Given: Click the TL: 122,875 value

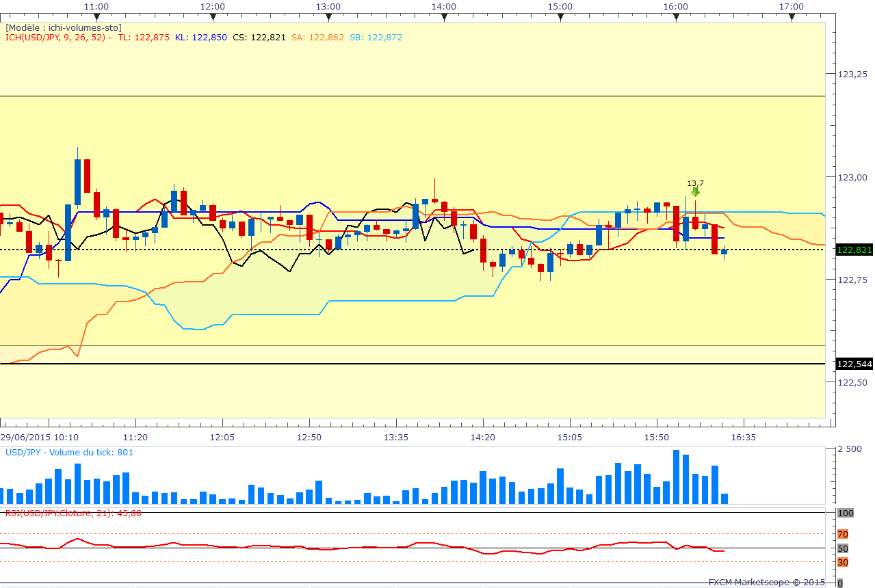Looking at the screenshot, I should (144, 38).
